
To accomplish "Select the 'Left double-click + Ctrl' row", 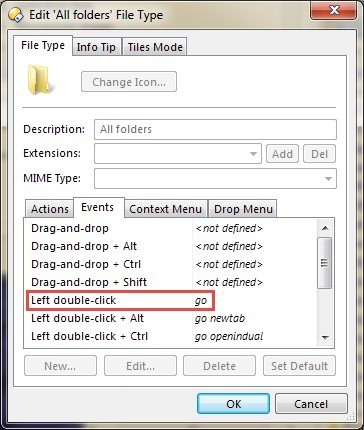I will tap(171, 336).
